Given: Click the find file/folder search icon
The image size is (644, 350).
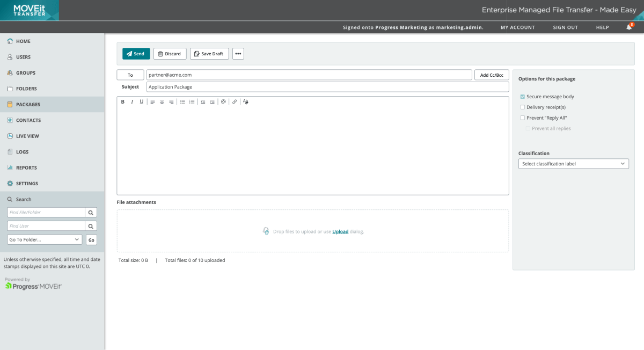Looking at the screenshot, I should coord(91,213).
